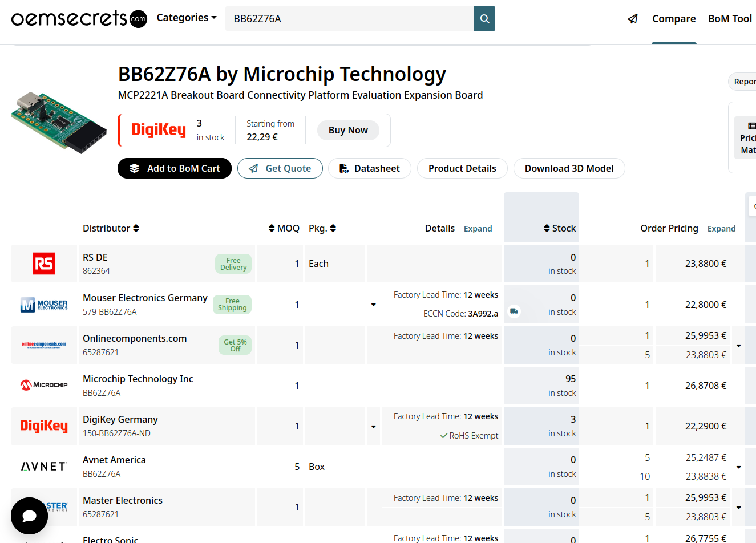Image resolution: width=756 pixels, height=543 pixels.
Task: Click the 22,2900 € DigiKey Germany price
Action: (706, 426)
